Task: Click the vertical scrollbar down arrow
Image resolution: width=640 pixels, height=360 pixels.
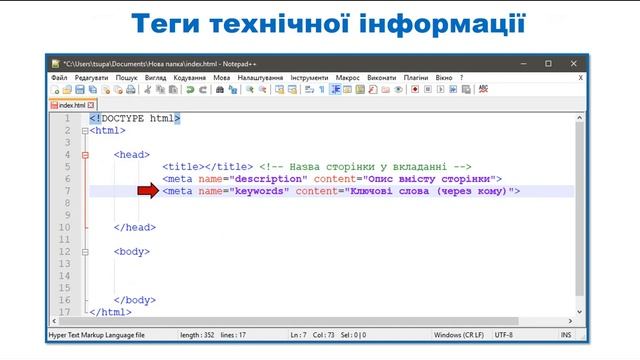Action: click(580, 312)
